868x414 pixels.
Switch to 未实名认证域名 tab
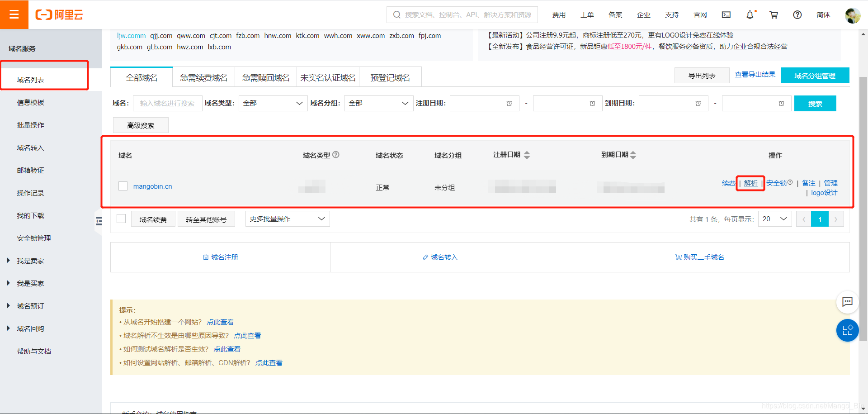[328, 77]
